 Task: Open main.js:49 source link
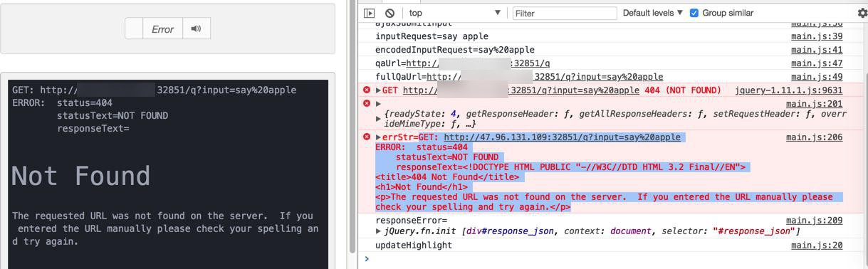[817, 77]
